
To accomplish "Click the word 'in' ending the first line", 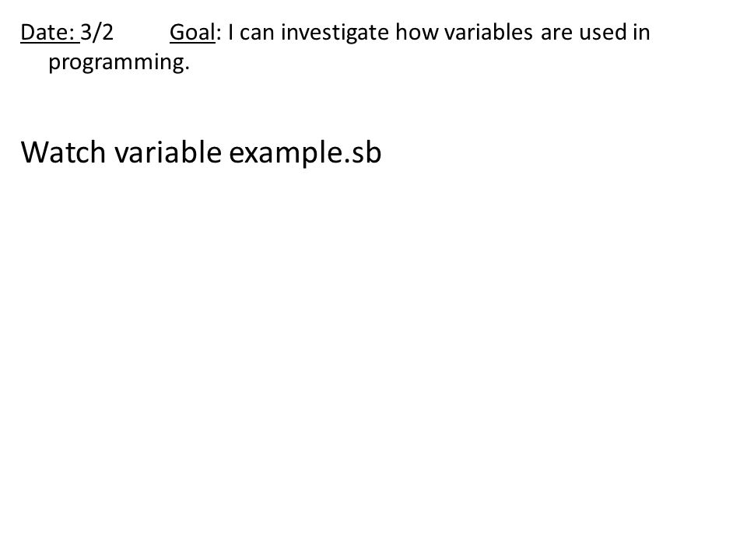I will pos(641,33).
